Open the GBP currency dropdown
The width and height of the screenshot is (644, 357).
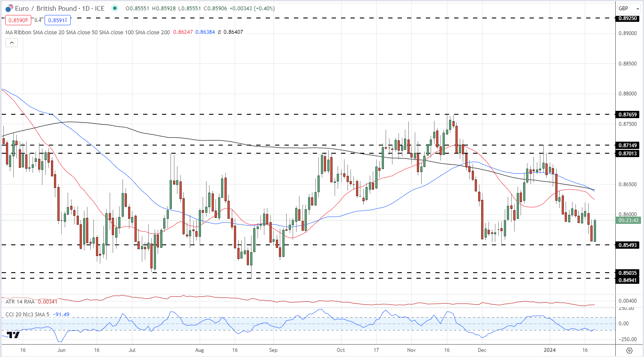click(x=628, y=8)
